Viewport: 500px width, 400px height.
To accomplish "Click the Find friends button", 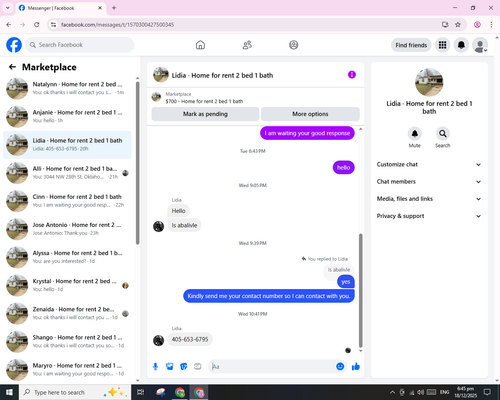I will [411, 45].
